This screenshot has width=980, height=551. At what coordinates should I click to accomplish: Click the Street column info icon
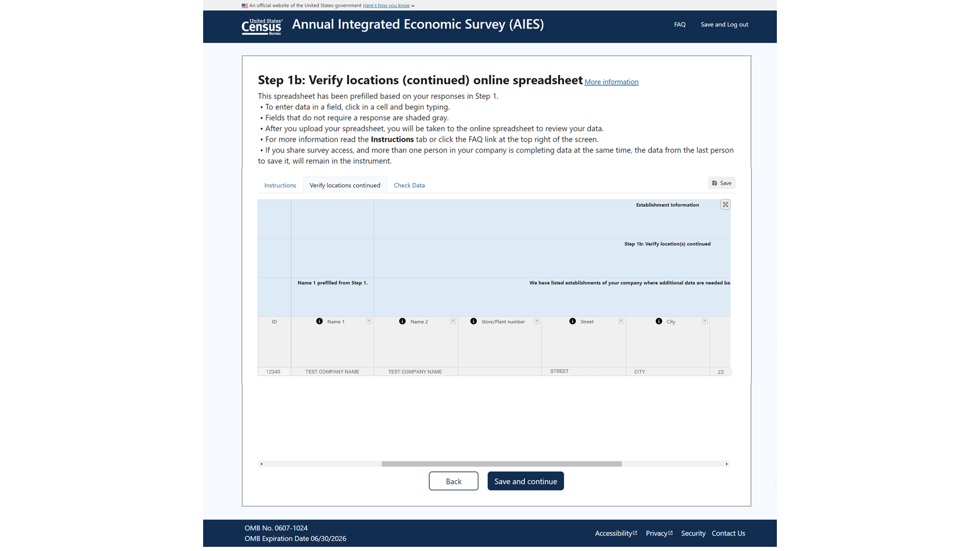click(x=572, y=321)
